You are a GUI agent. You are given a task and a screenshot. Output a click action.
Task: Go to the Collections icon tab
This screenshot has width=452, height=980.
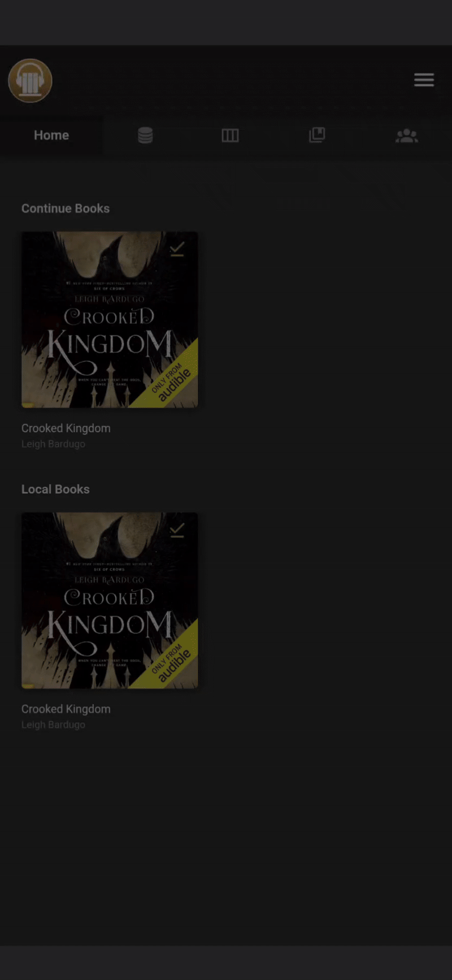point(317,135)
